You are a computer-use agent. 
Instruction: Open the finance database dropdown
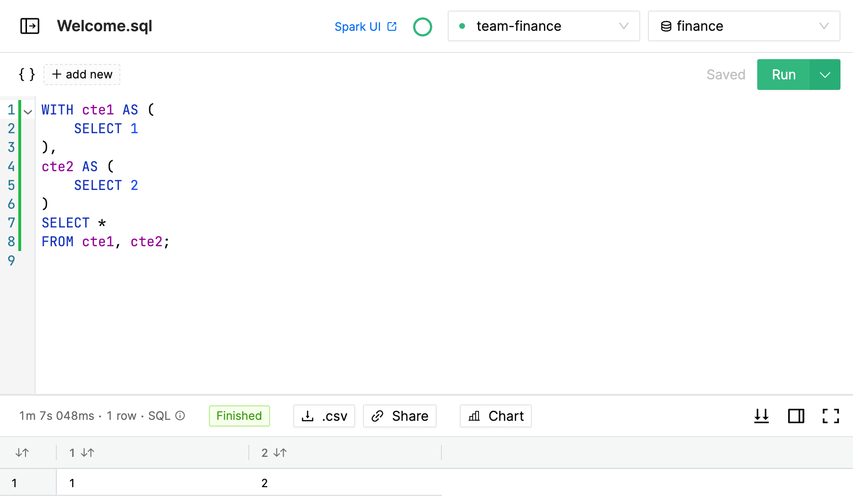(x=744, y=26)
